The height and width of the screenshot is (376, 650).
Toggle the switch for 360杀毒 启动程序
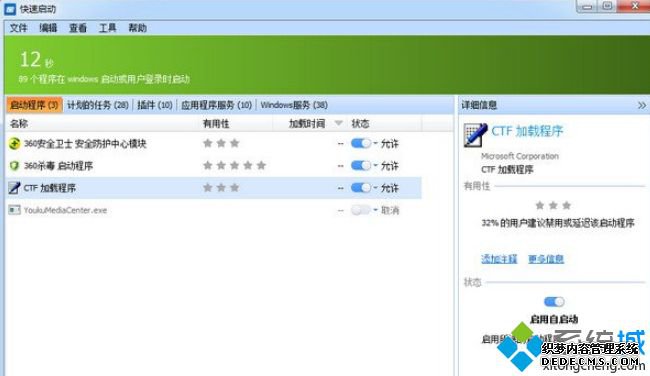pyautogui.click(x=361, y=166)
